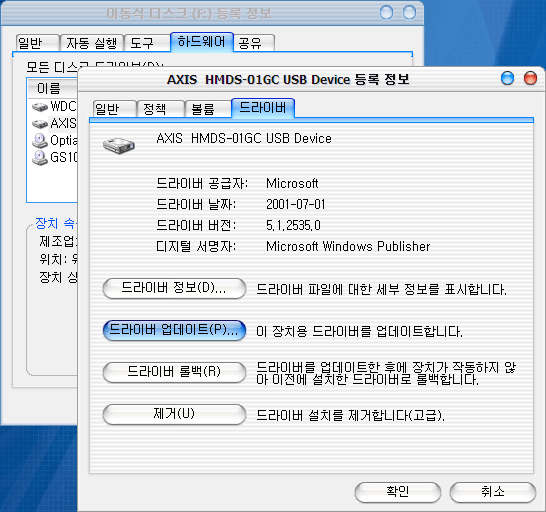The height and width of the screenshot is (512, 546).
Task: Open the 정책 tab
Action: pos(161,109)
